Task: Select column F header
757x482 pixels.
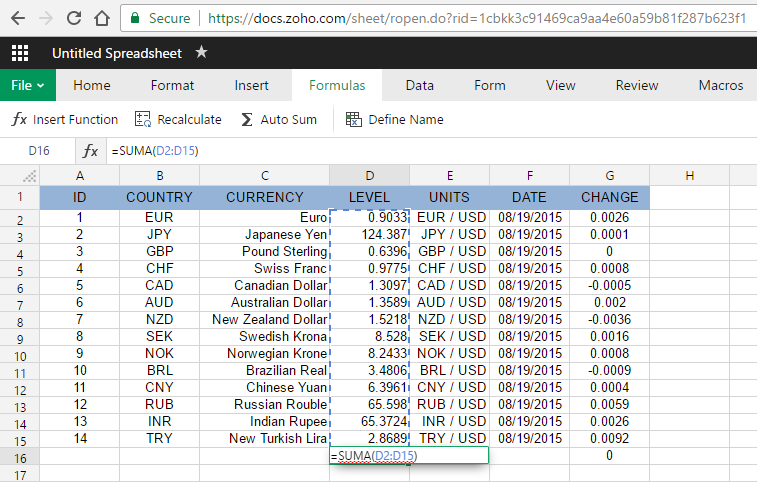Action: (x=530, y=175)
